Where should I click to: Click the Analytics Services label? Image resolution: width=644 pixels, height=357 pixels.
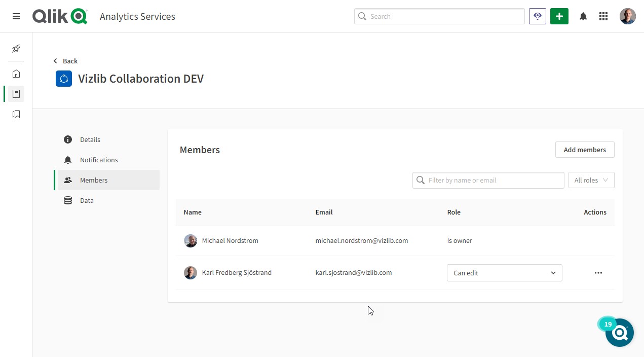coord(137,16)
